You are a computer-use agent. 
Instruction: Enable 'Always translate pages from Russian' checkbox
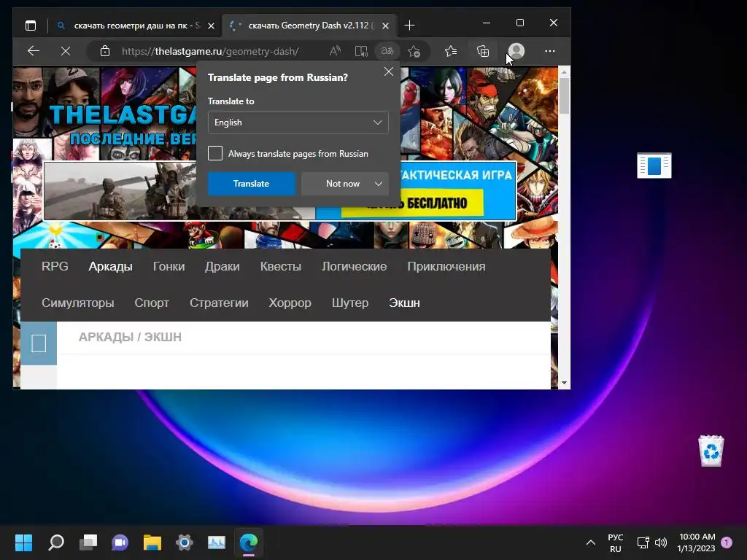pyautogui.click(x=215, y=153)
